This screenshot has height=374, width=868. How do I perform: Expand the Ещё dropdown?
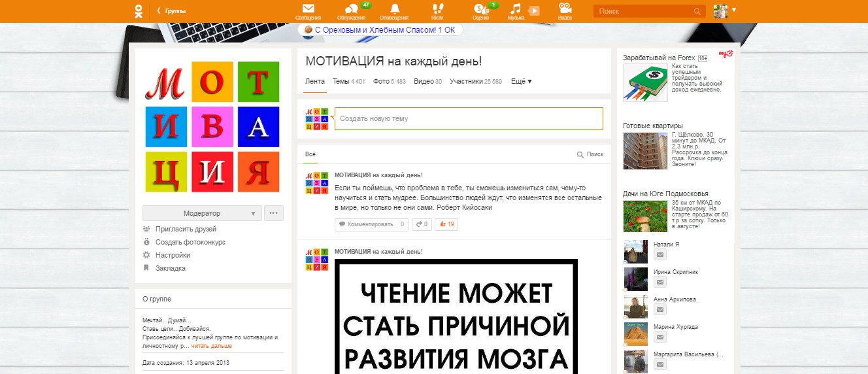(521, 82)
